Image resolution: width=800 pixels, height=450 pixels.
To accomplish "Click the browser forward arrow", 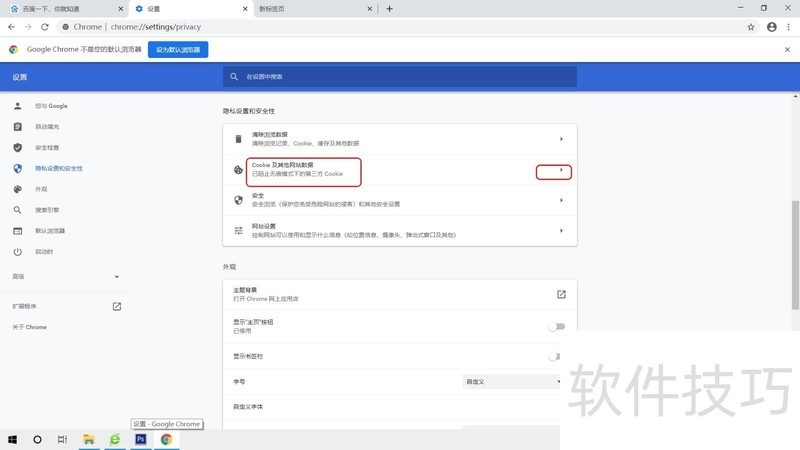I will 28,27.
